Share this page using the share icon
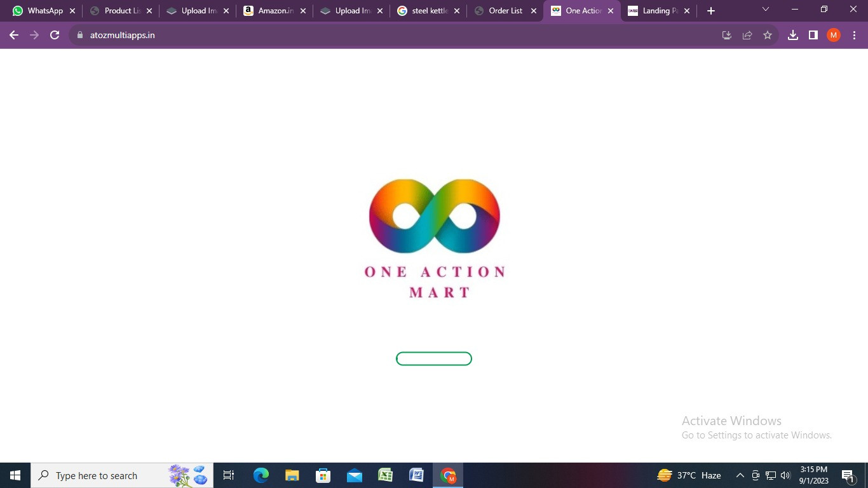The height and width of the screenshot is (488, 868). (747, 36)
